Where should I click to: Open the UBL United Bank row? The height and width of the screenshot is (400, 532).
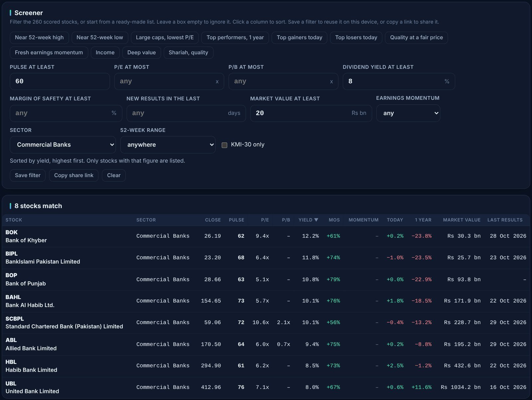click(266, 387)
